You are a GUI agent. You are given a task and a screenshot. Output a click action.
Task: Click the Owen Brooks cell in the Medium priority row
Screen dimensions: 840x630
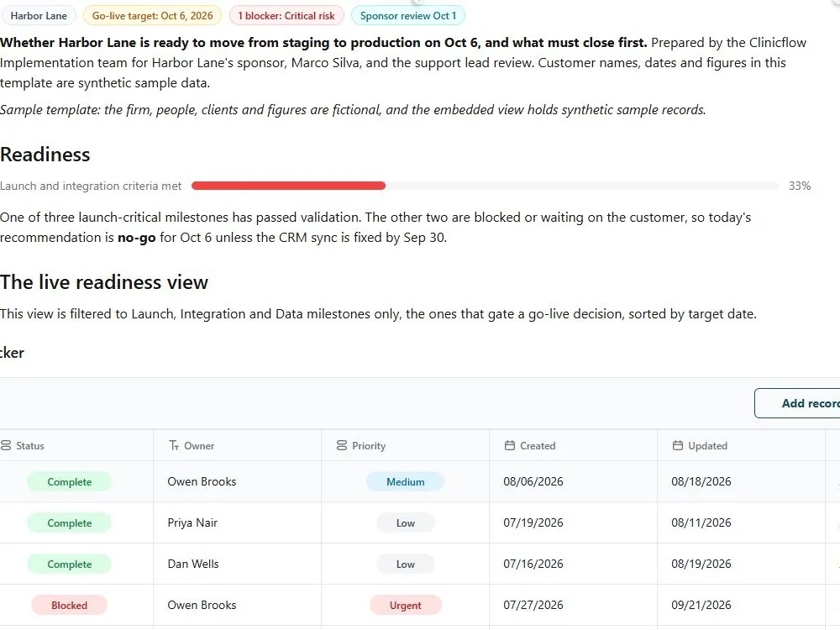coord(238,481)
